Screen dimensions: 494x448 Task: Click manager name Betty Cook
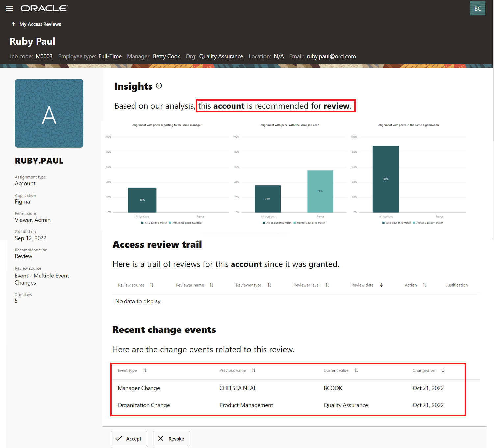[x=167, y=56]
